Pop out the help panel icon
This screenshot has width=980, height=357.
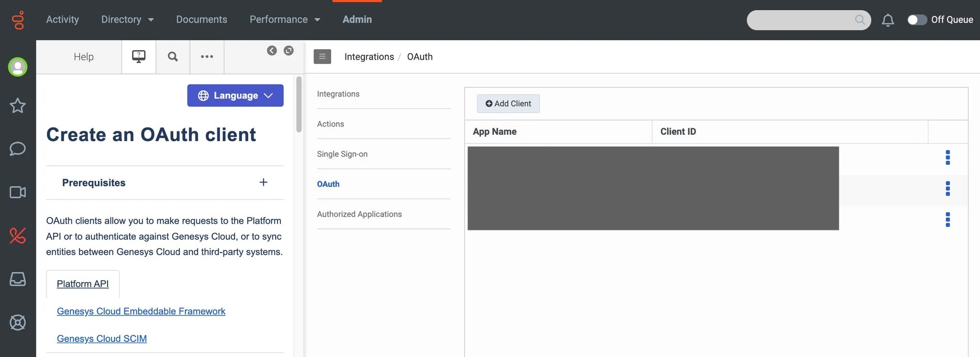pyautogui.click(x=289, y=51)
